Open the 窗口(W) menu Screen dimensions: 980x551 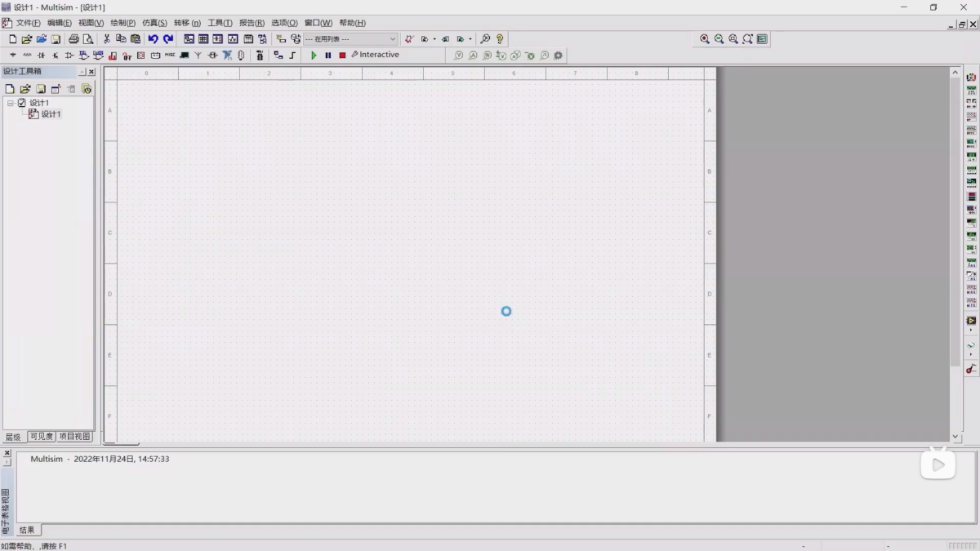click(x=318, y=23)
